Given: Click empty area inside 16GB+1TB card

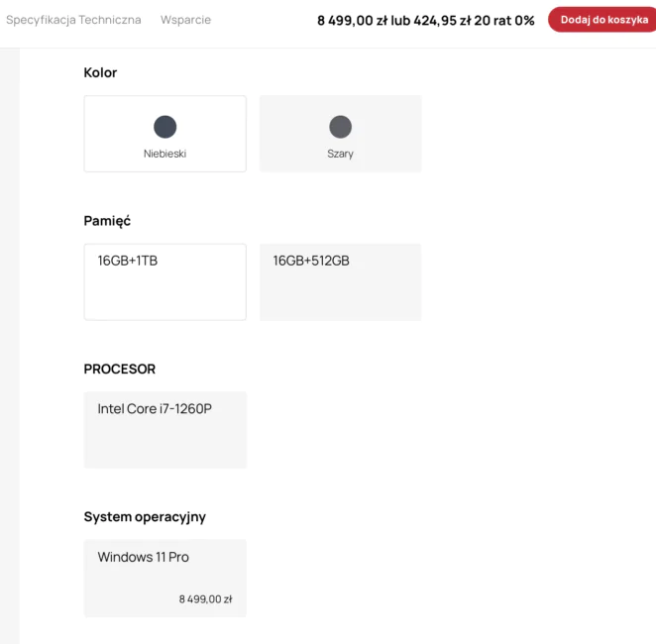Looking at the screenshot, I should pyautogui.click(x=165, y=297).
